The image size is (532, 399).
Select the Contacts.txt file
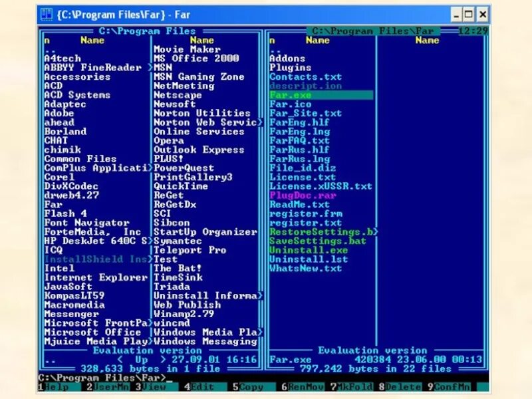pos(305,76)
